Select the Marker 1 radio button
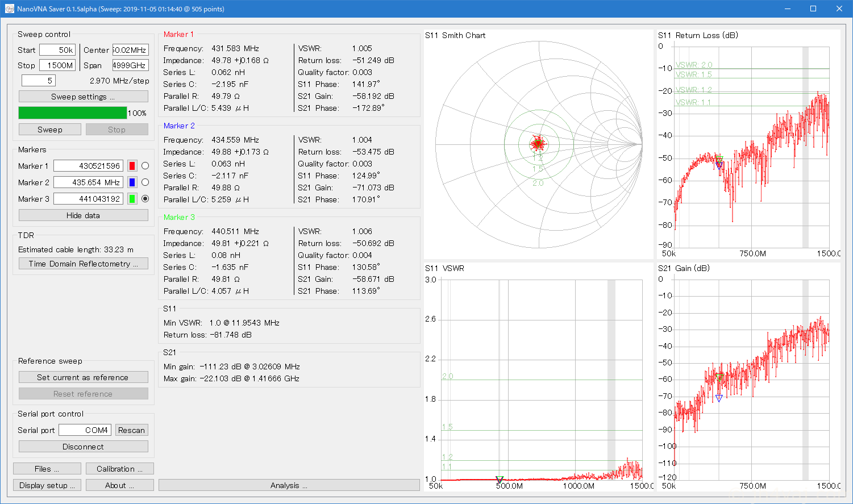The height and width of the screenshot is (504, 853). pyautogui.click(x=145, y=166)
